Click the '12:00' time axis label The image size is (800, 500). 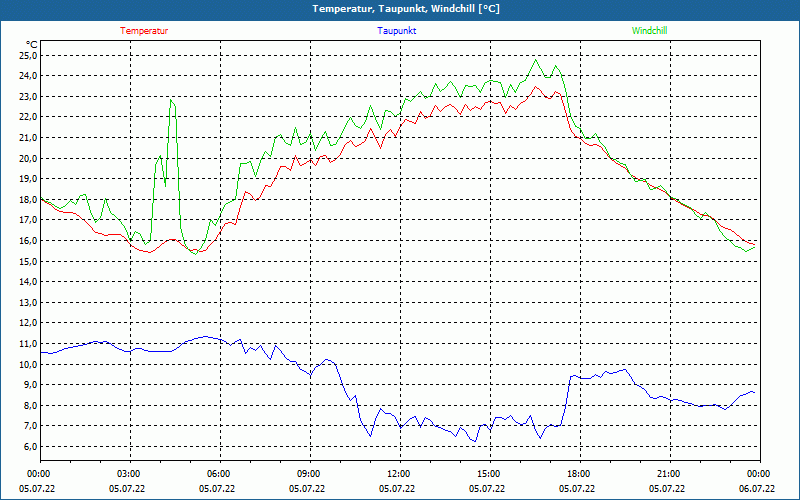point(399,474)
